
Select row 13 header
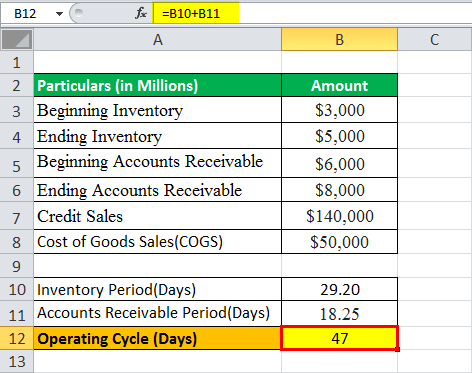pos(17,361)
